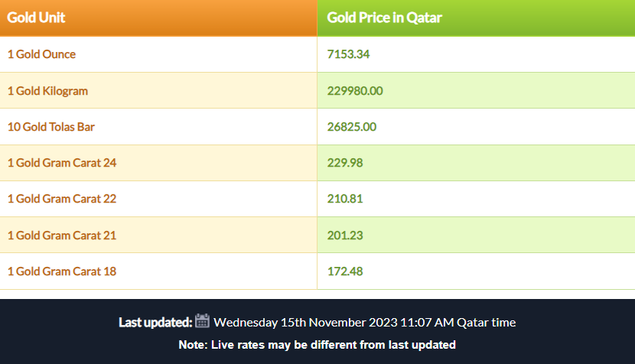Open the 1 Gold Gram Carat 24 label
The width and height of the screenshot is (635, 364).
pos(61,163)
